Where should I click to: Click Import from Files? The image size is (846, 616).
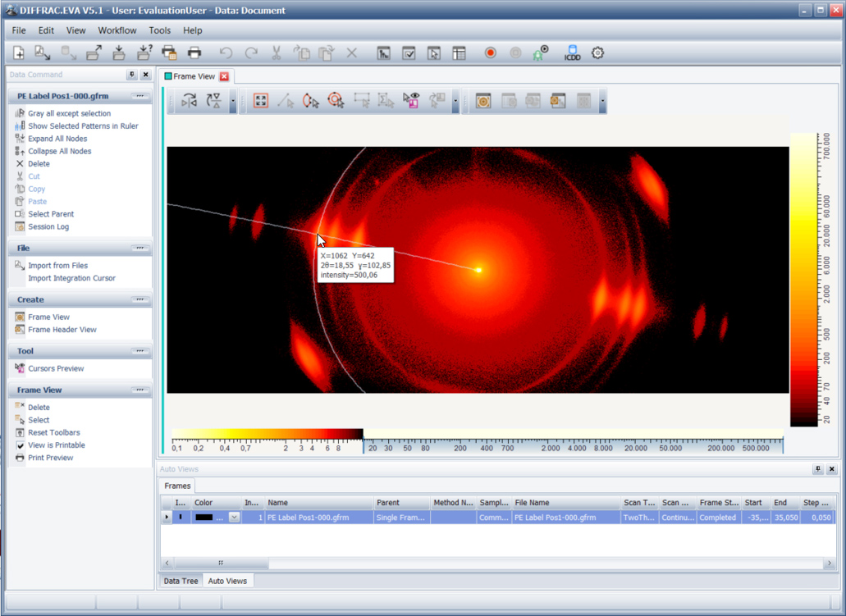[57, 266]
